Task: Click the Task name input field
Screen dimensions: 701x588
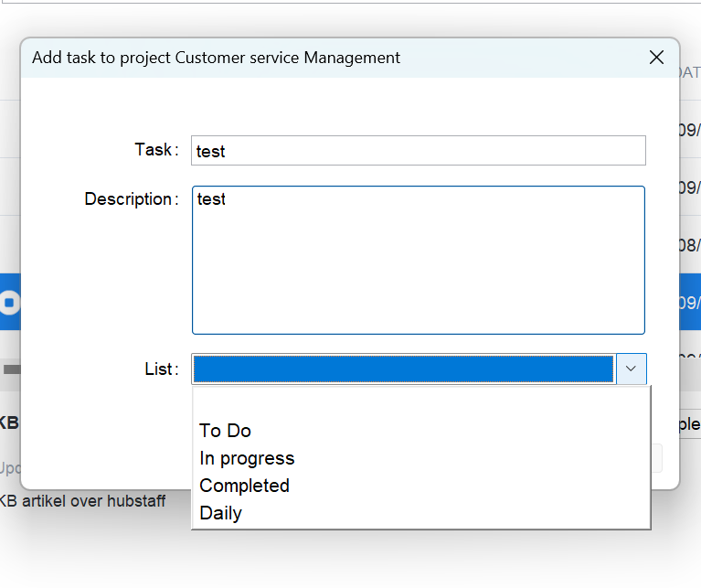Action: click(418, 151)
